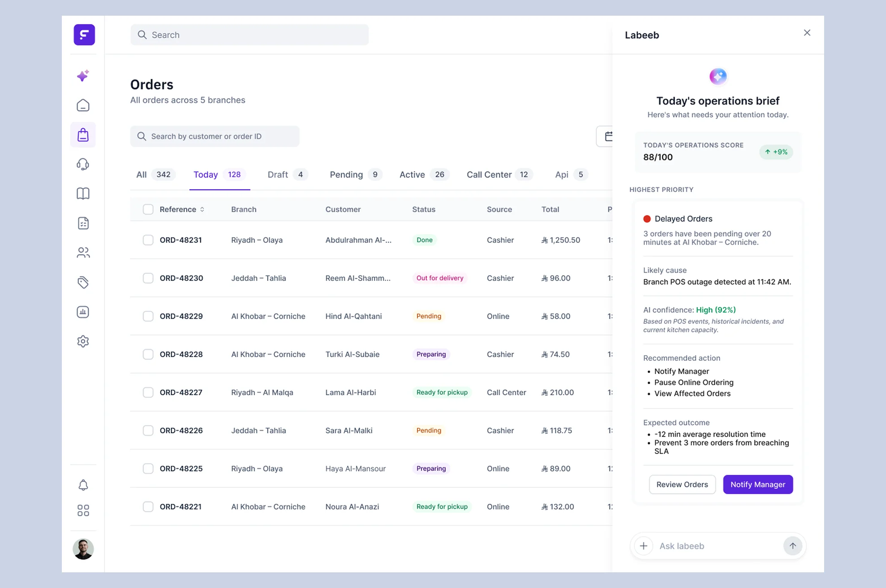The width and height of the screenshot is (886, 588).
Task: Check the box for order ORD-48231
Action: (148, 240)
